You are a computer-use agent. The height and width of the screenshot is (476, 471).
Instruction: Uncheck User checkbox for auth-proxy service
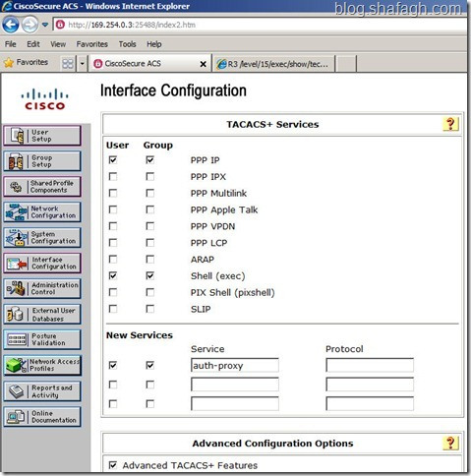click(x=113, y=365)
